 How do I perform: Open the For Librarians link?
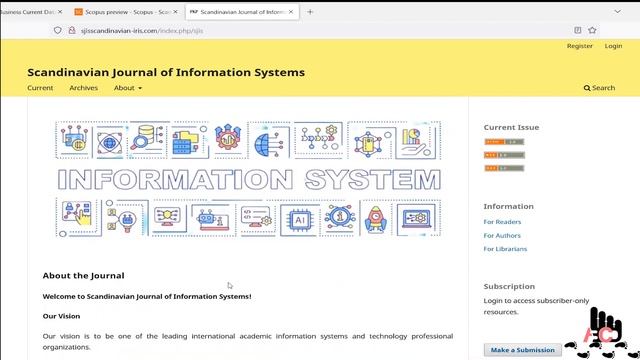pyautogui.click(x=505, y=249)
